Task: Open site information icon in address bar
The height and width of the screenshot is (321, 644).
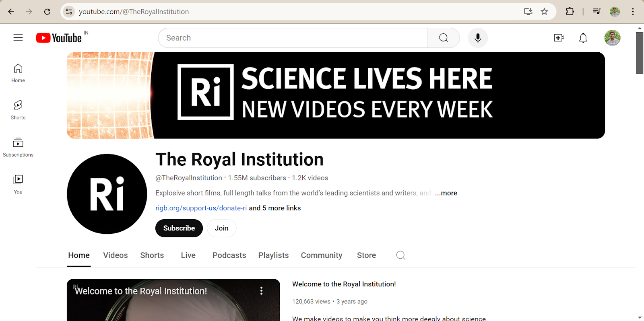Action: (69, 12)
